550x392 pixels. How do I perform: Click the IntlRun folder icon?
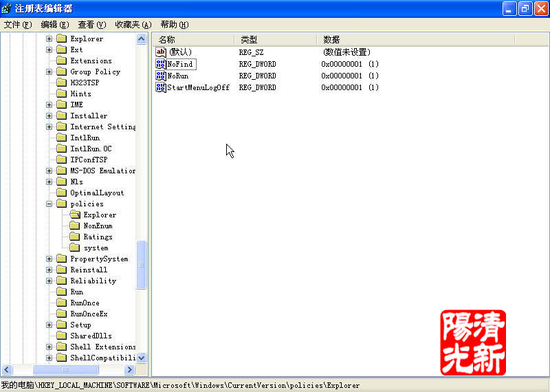coord(61,138)
